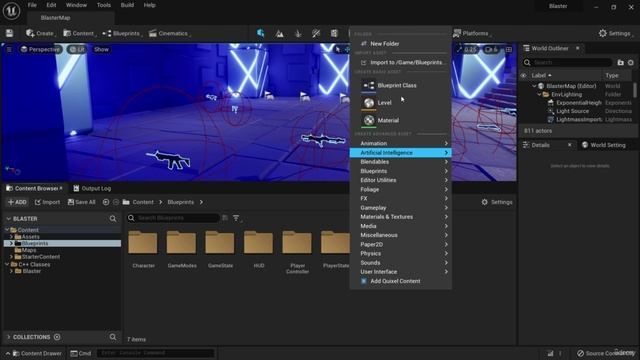
Task: Click the history back arrow icon
Action: pyautogui.click(x=106, y=202)
